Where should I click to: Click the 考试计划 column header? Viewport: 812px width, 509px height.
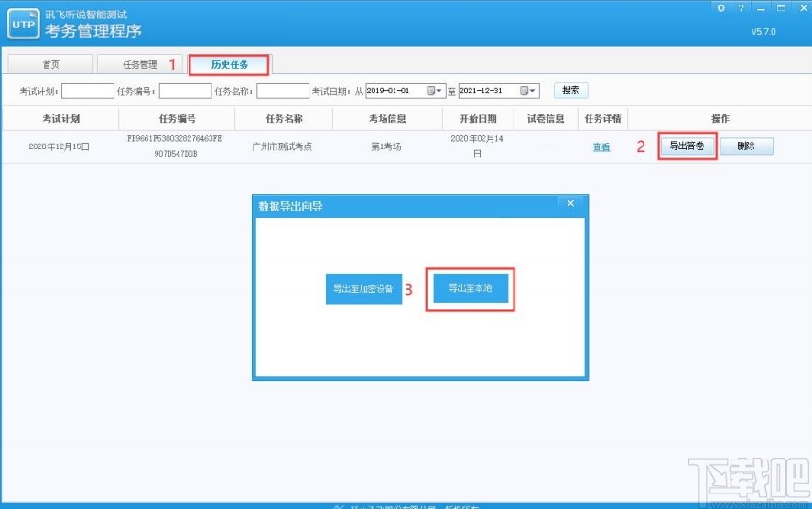point(60,119)
